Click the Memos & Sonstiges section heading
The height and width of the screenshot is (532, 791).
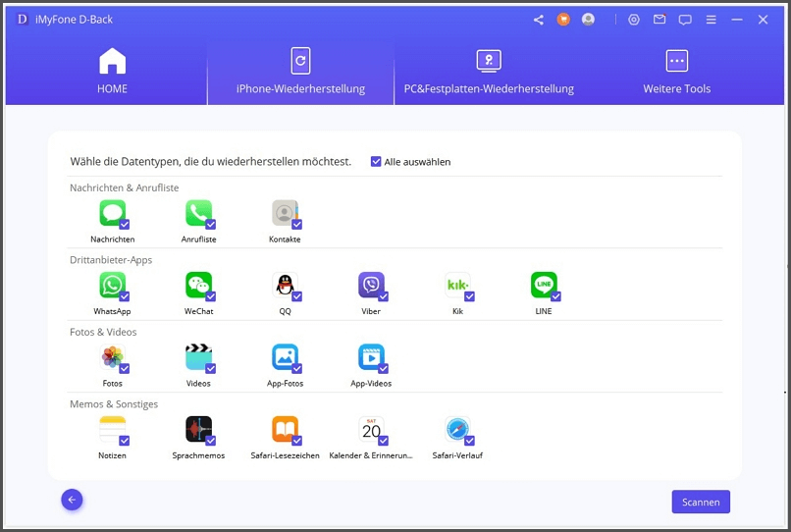[114, 404]
